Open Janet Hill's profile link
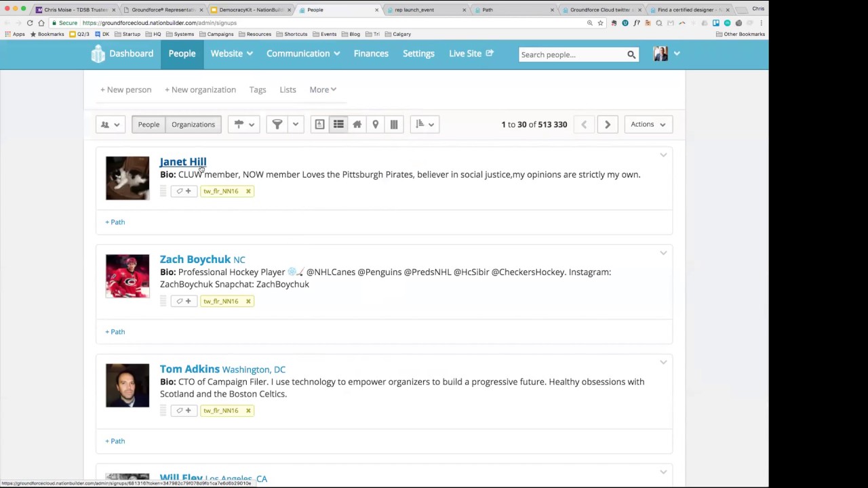 (x=183, y=162)
